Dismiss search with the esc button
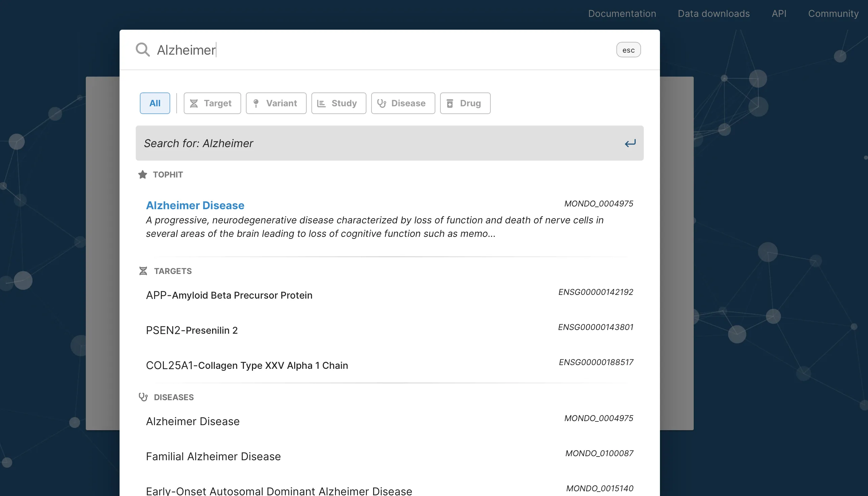 click(x=628, y=50)
